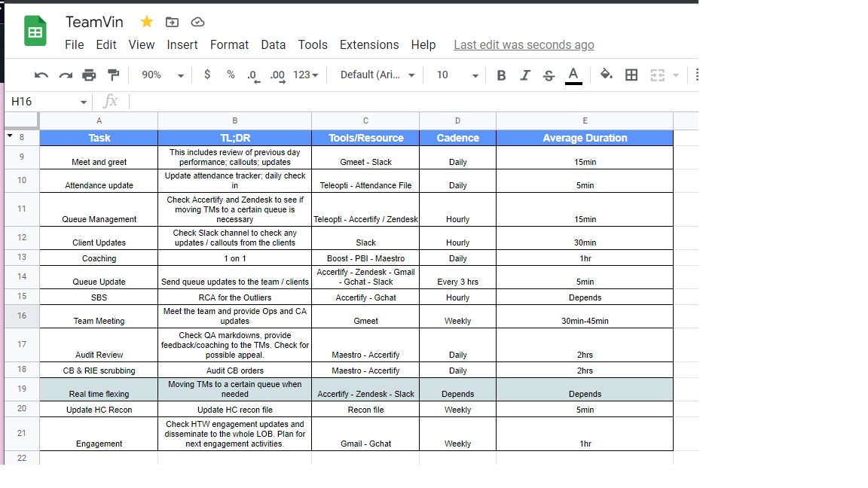Toggle strikethrough formatting

pos(549,75)
